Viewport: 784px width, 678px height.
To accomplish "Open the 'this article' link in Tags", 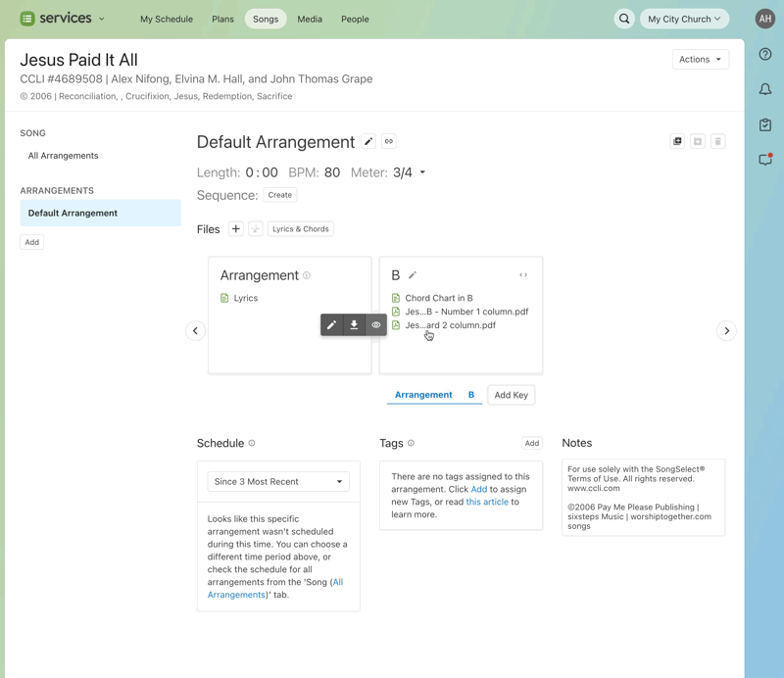I will [x=487, y=502].
